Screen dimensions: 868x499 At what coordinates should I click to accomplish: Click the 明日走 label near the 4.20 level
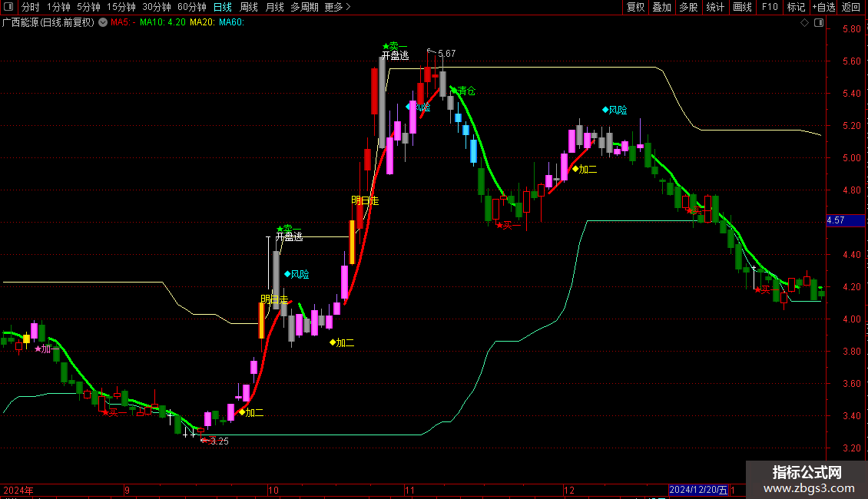[274, 300]
